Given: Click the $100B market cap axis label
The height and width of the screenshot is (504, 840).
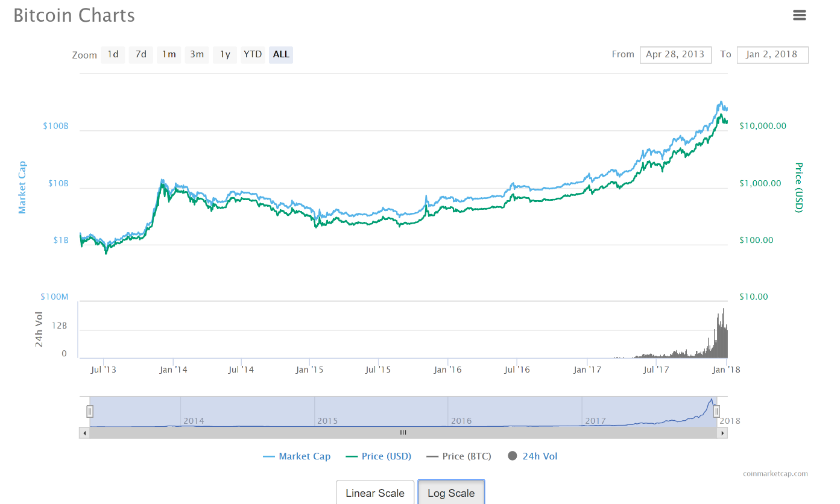Looking at the screenshot, I should tap(55, 126).
